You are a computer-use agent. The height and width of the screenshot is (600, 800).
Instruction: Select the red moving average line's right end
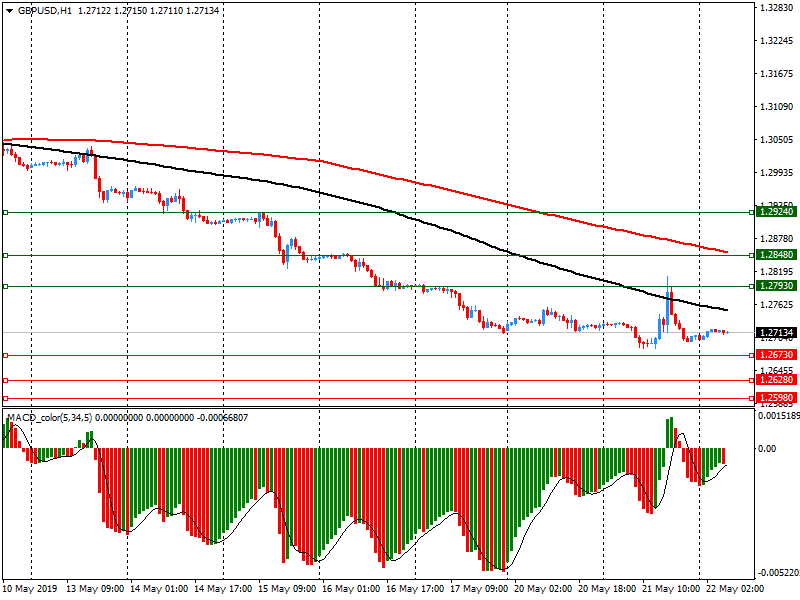point(725,252)
